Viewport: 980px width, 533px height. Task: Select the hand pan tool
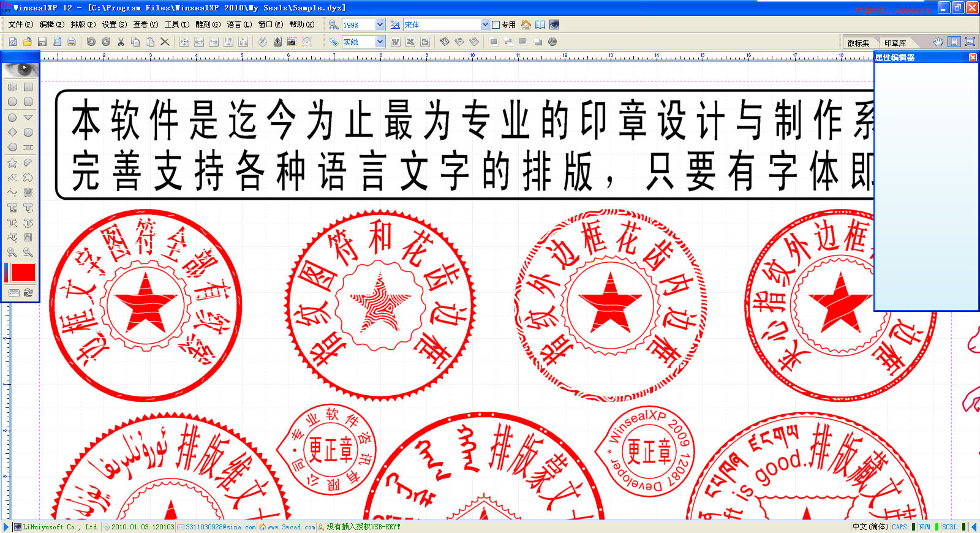938,42
